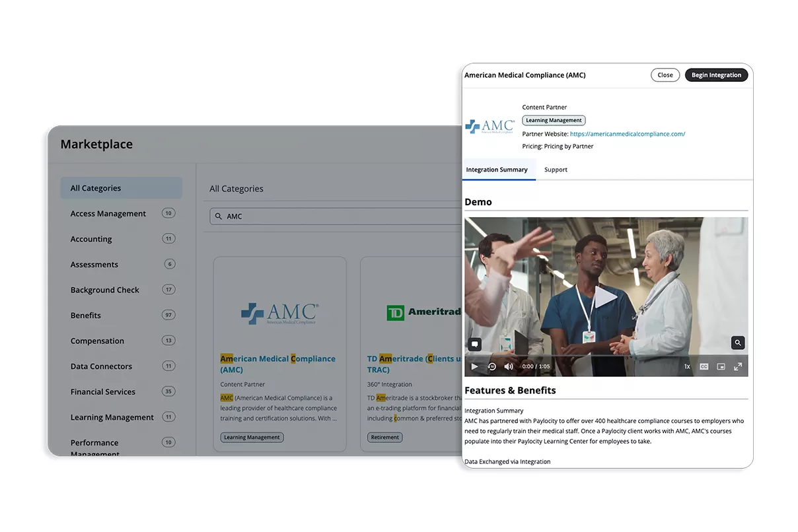Click the '360° Integration' label on TD Ameritrade card
Image resolution: width=798 pixels, height=532 pixels.
pos(390,385)
